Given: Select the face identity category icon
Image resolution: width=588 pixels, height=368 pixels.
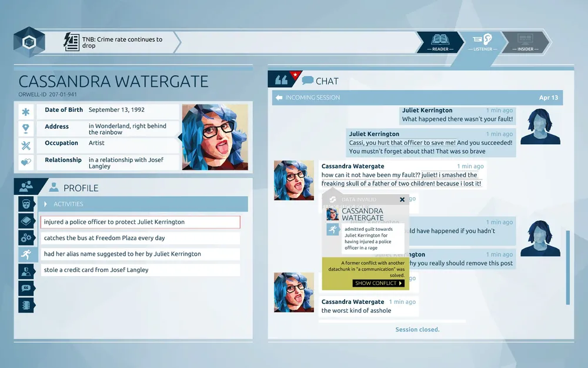Looking at the screenshot, I should pos(26,204).
